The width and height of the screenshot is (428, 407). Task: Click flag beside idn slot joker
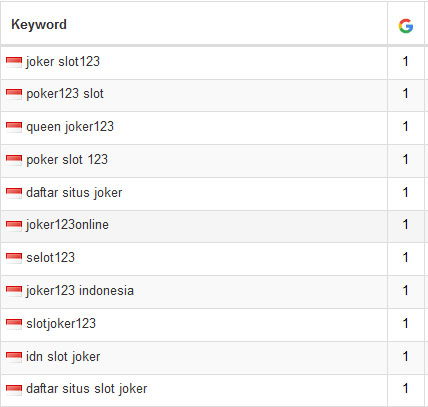[14, 357]
